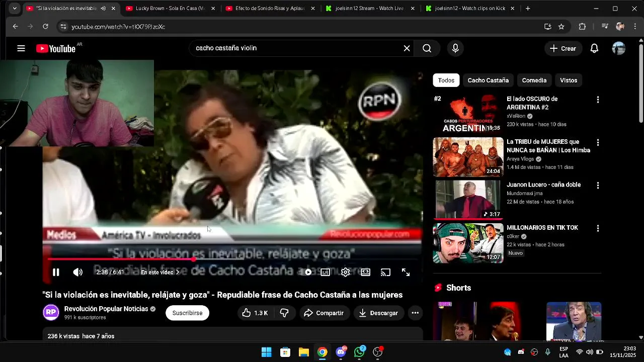Open Windows Start menu
644x362 pixels.
tap(267, 352)
